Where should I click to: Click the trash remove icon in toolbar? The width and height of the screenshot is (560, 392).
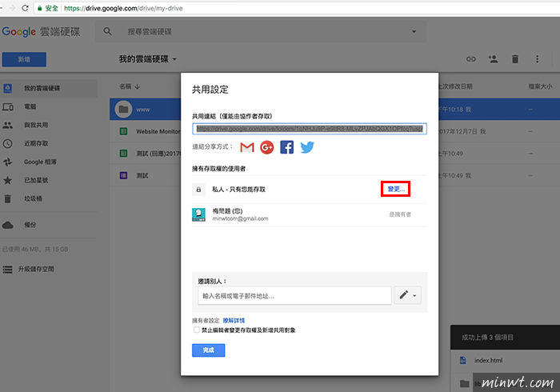click(515, 59)
